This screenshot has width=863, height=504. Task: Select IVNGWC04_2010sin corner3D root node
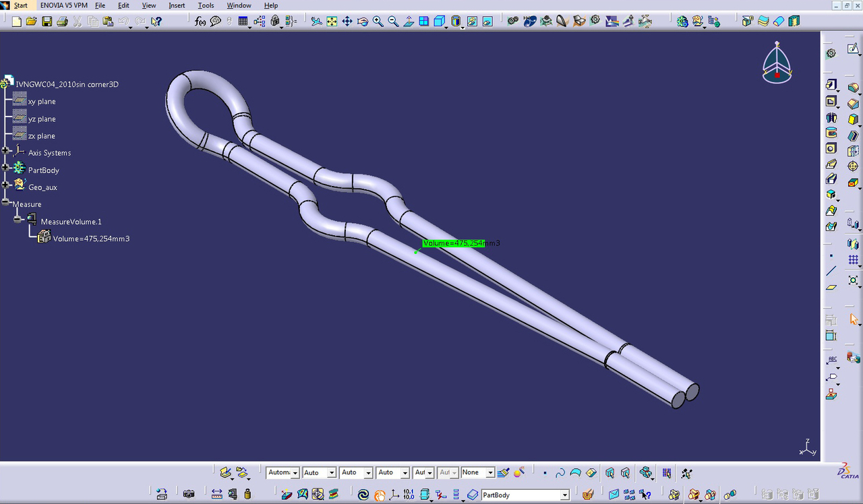pyautogui.click(x=67, y=84)
